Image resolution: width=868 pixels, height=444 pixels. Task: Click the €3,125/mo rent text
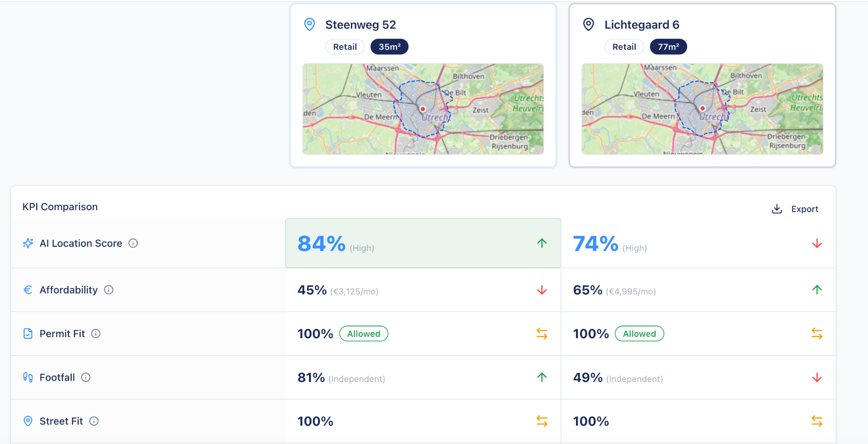354,292
